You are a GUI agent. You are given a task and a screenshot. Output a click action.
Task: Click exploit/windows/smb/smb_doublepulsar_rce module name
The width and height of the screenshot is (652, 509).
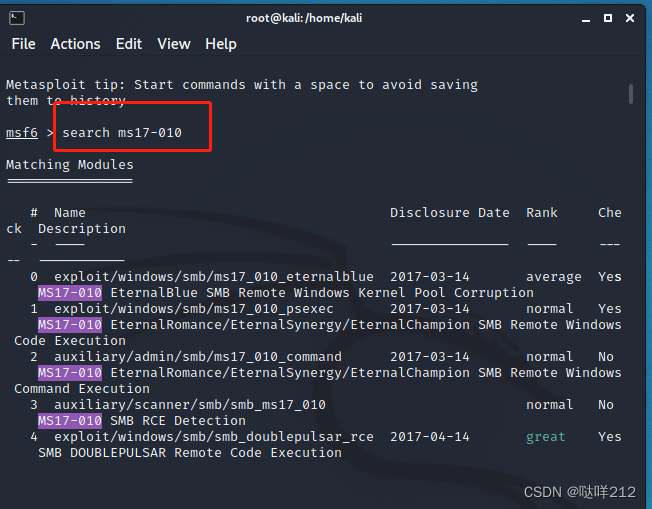click(214, 437)
